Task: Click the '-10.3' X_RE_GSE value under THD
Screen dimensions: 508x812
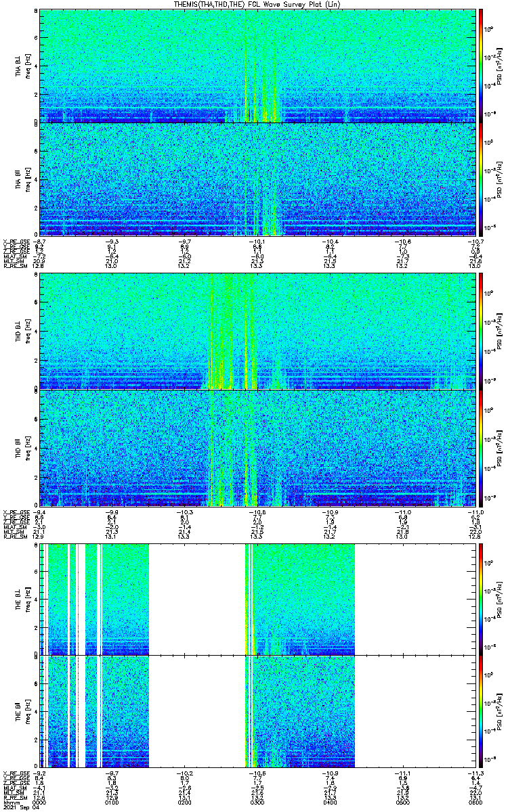Action: tap(185, 512)
